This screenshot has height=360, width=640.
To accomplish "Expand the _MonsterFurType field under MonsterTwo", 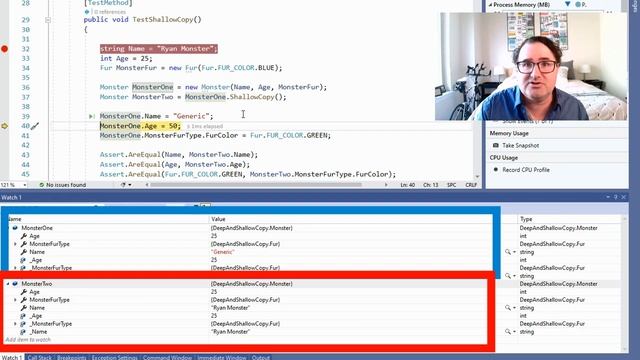I will coord(16,324).
